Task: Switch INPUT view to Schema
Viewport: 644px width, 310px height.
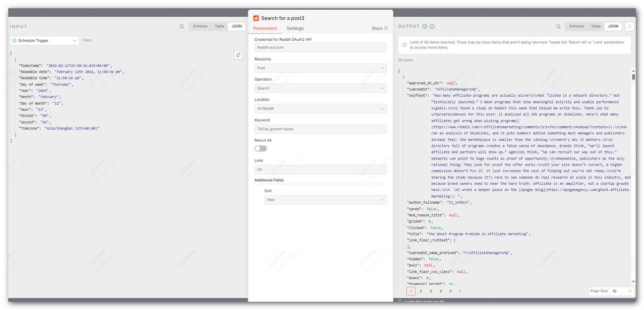Action: click(x=200, y=26)
